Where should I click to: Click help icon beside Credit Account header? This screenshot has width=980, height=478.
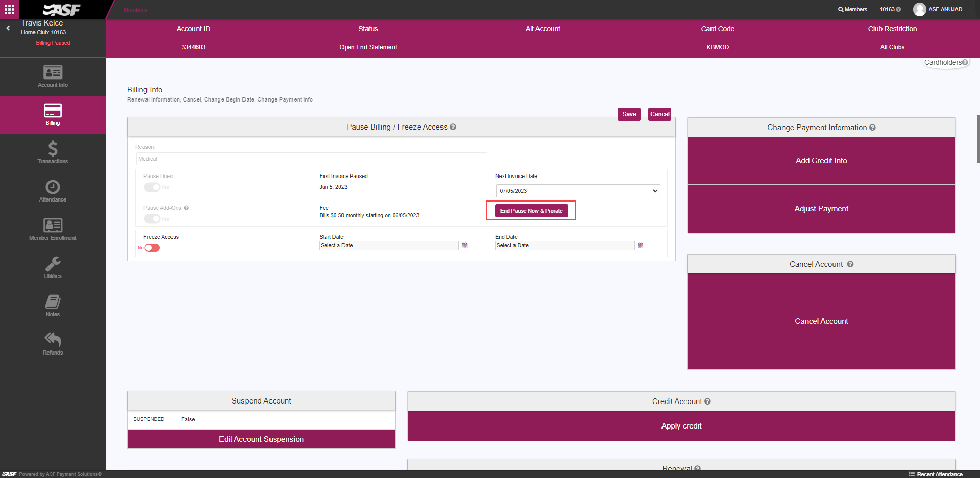pos(707,401)
